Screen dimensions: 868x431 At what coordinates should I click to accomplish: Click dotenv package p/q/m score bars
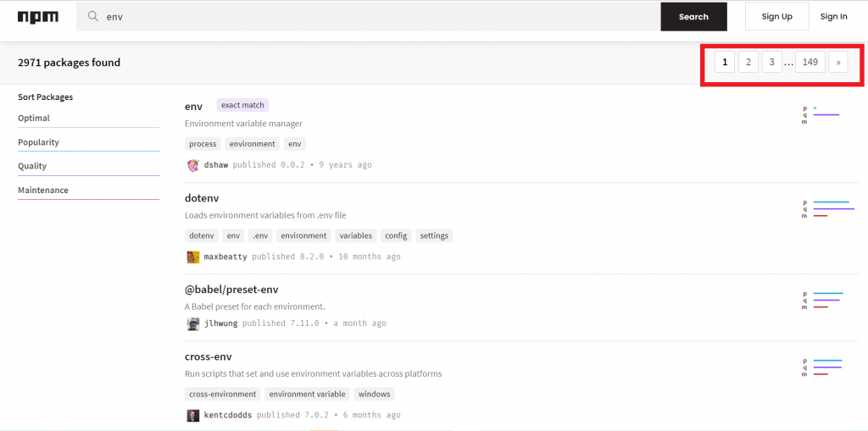pos(828,209)
